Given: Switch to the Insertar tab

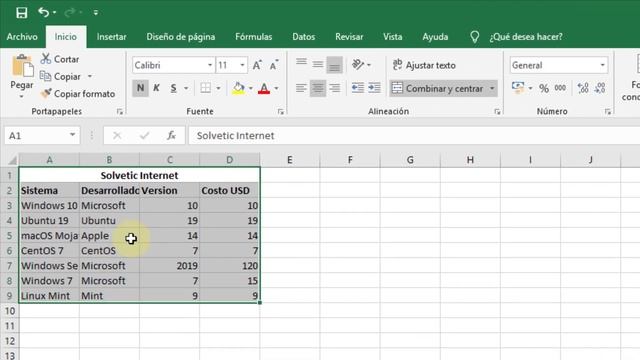Looking at the screenshot, I should tap(111, 37).
